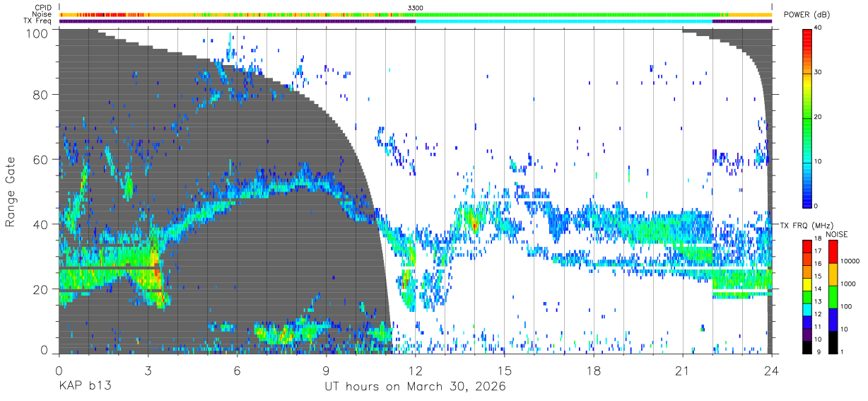Screen dimensions: 868x401
Task: Click the power color bar legend
Action: pos(807,117)
